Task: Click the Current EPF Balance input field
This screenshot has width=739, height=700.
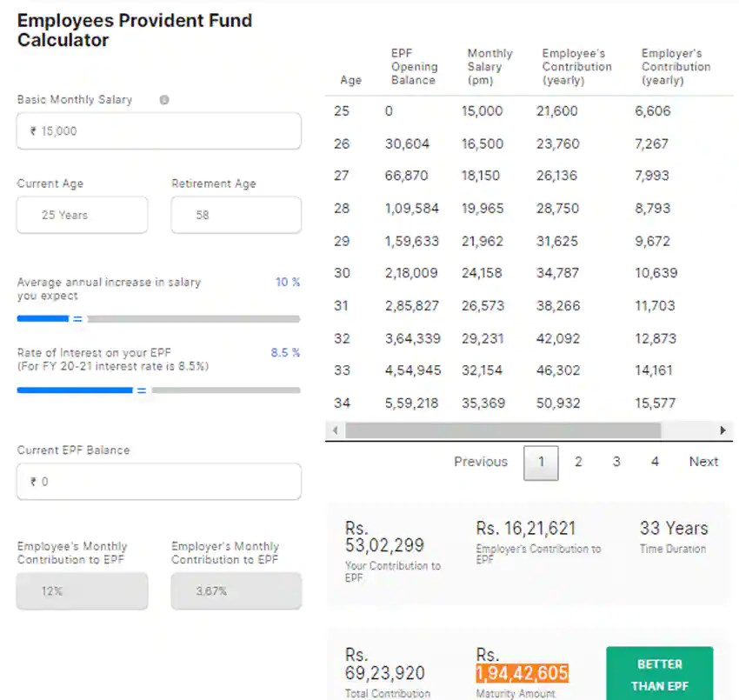Action: pyautogui.click(x=158, y=481)
